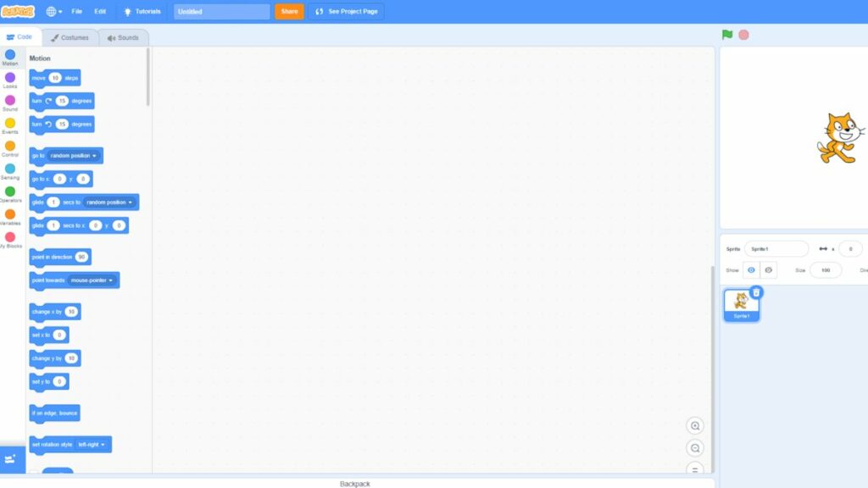Hide Sprite1 using the crossed-eye toggle
The image size is (868, 488).
pyautogui.click(x=768, y=269)
